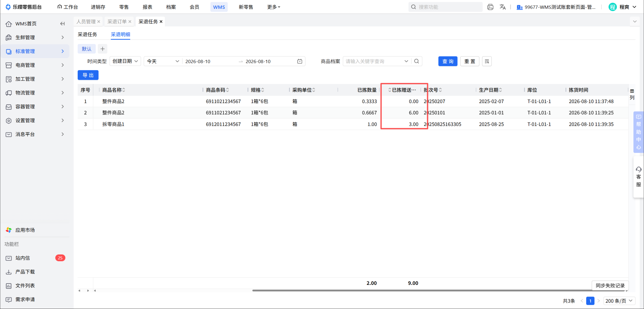Add a new filter scheme with plus
644x309 pixels.
tap(103, 49)
